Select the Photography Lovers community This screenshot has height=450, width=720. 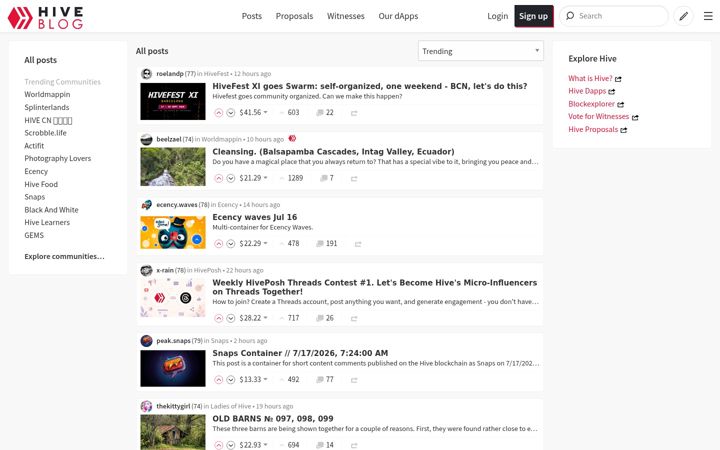[58, 158]
